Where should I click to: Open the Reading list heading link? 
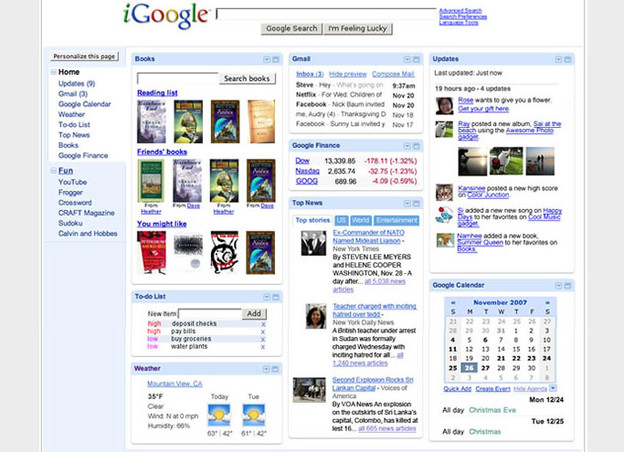[157, 93]
